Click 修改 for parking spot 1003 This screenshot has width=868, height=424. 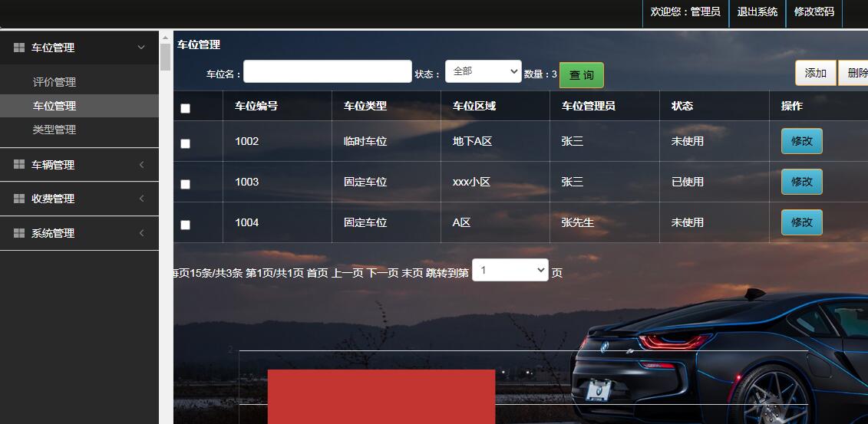click(x=801, y=182)
